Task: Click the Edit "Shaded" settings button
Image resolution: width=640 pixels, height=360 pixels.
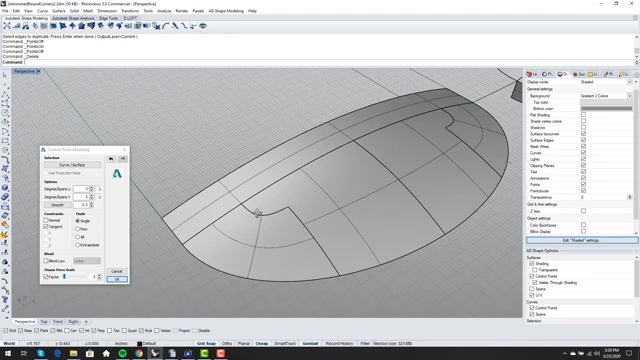Action: point(581,240)
